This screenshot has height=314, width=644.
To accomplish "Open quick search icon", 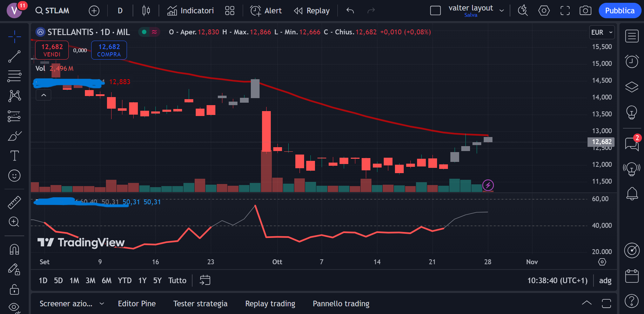I will point(523,11).
